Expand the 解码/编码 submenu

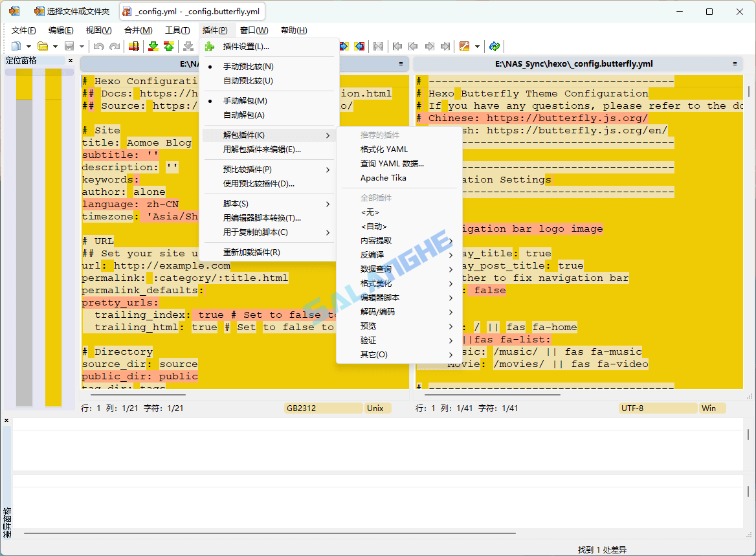coord(375,311)
